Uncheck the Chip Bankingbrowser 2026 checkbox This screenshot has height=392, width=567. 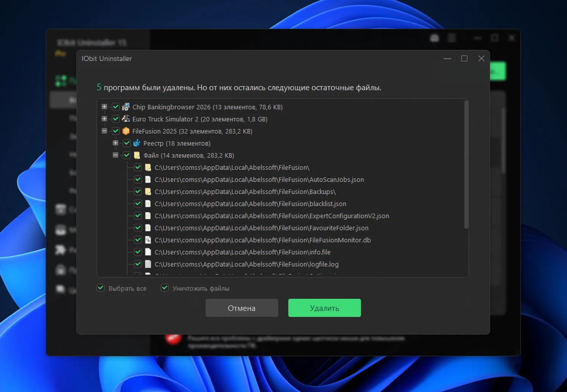116,107
